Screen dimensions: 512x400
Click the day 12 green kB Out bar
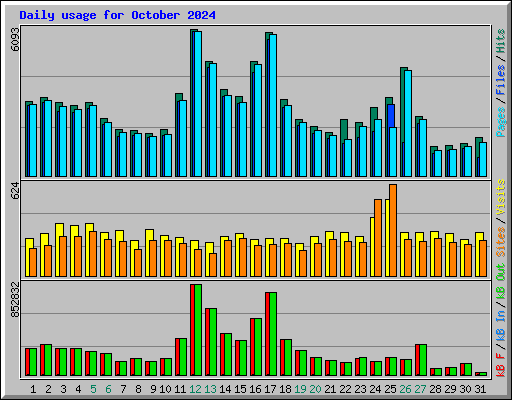click(x=198, y=330)
